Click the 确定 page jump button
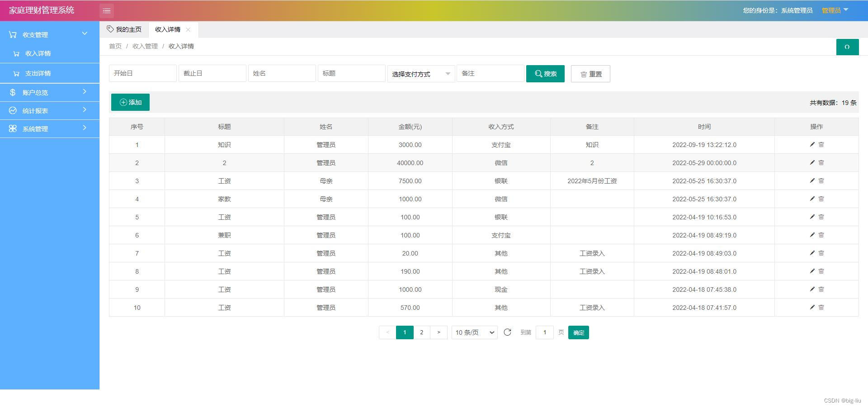The height and width of the screenshot is (408, 868). [579, 332]
